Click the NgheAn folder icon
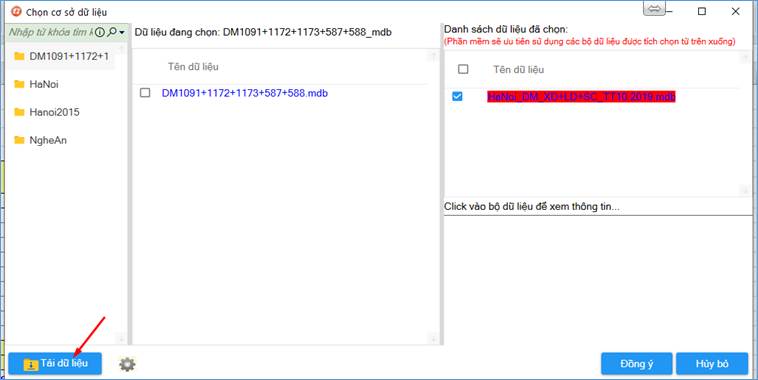758x380 pixels. coord(19,140)
